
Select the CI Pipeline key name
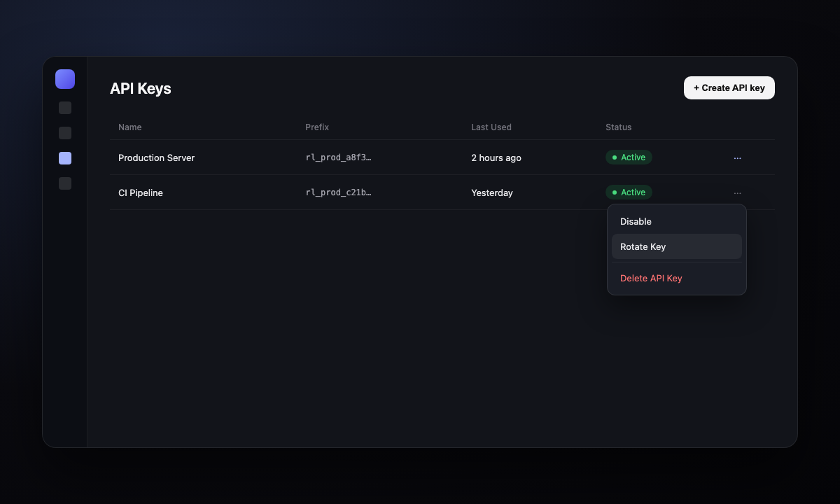tap(141, 193)
